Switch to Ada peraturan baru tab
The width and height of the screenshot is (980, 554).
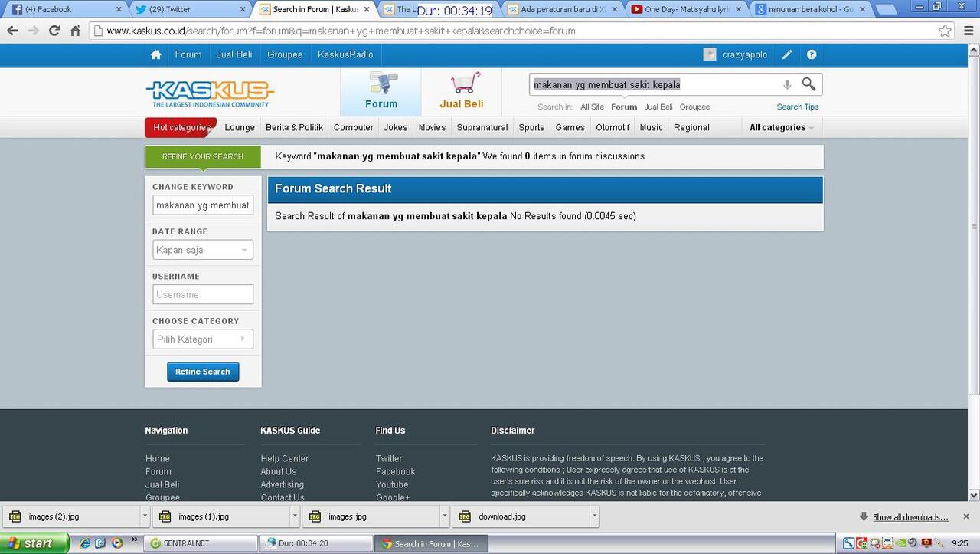pyautogui.click(x=563, y=9)
